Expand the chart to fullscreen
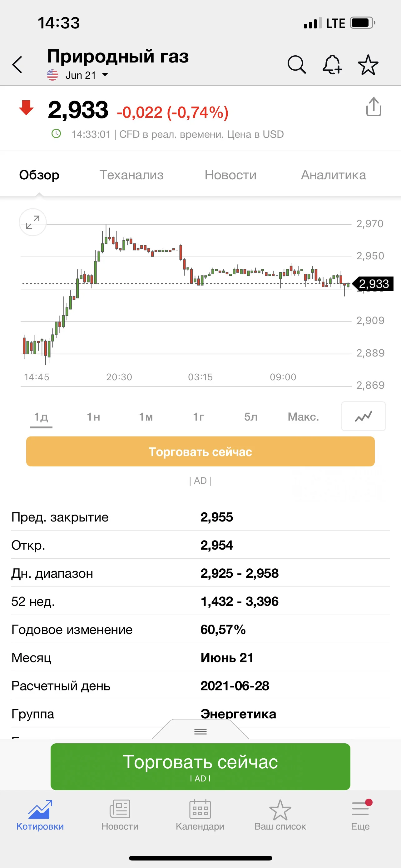The image size is (401, 868). click(x=33, y=222)
